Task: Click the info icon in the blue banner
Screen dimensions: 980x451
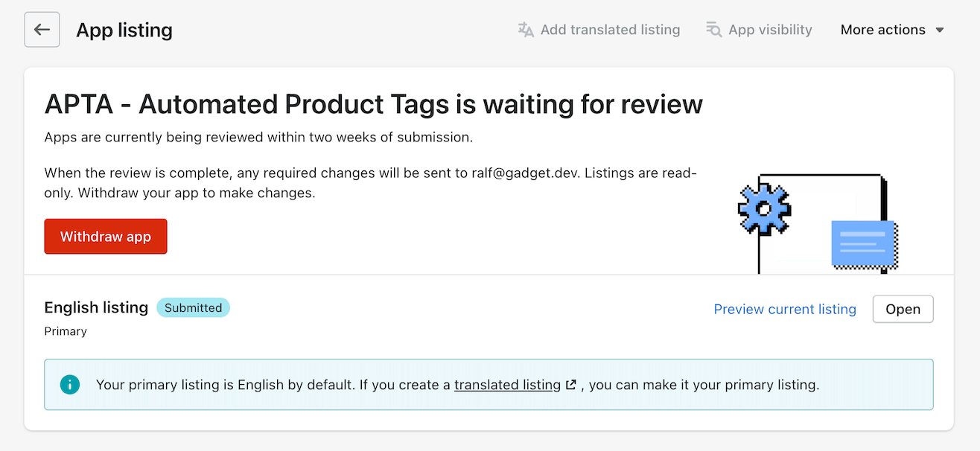Action: tap(70, 385)
